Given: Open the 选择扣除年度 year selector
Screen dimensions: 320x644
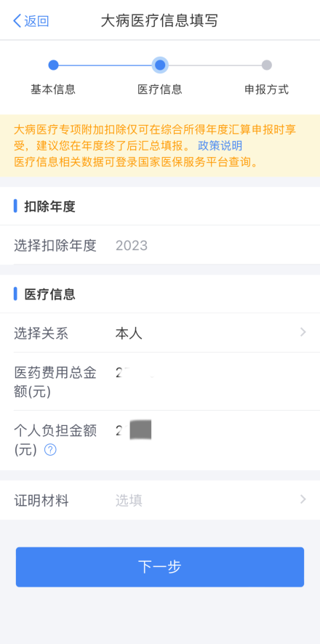Looking at the screenshot, I should point(160,245).
